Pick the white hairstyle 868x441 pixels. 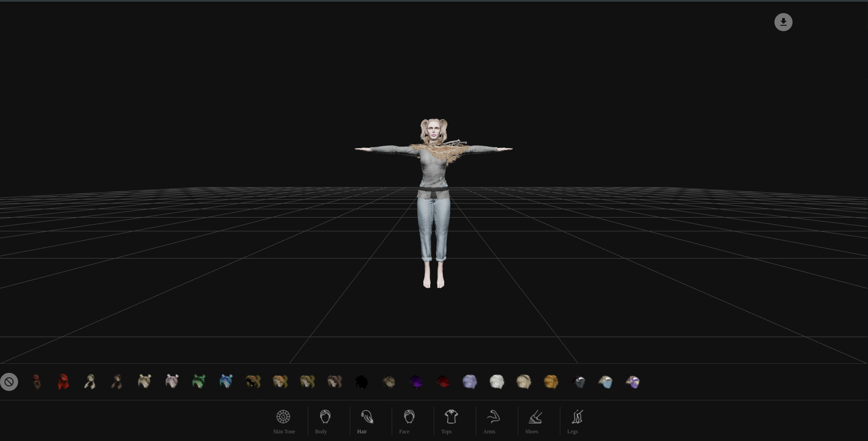click(497, 381)
